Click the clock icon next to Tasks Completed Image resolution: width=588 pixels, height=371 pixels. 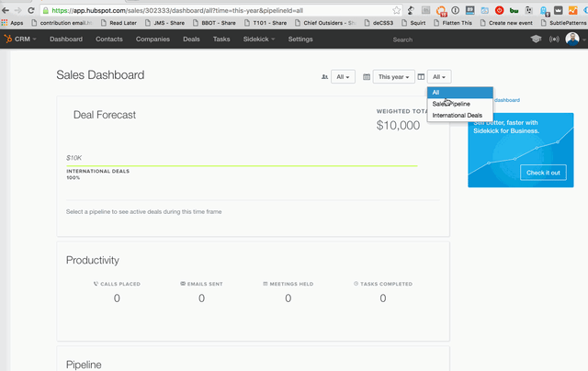point(356,284)
